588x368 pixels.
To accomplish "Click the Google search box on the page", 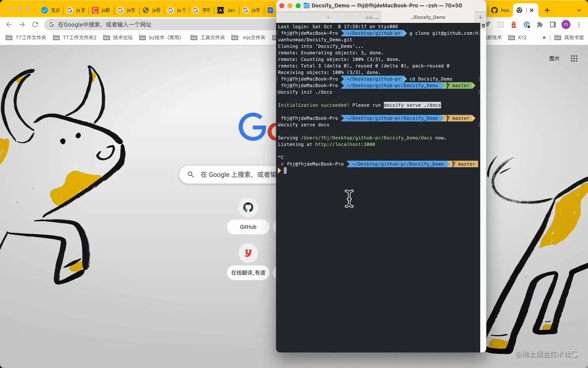I will tap(228, 174).
